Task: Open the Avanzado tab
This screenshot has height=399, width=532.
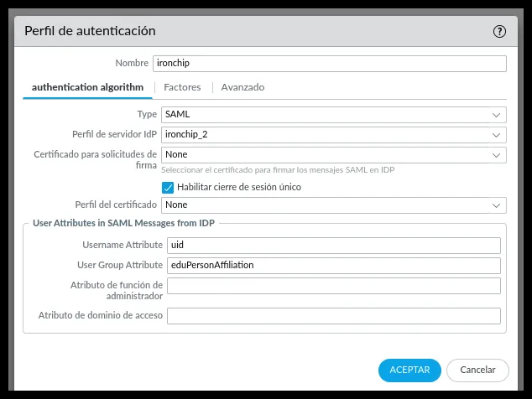Action: coord(243,87)
